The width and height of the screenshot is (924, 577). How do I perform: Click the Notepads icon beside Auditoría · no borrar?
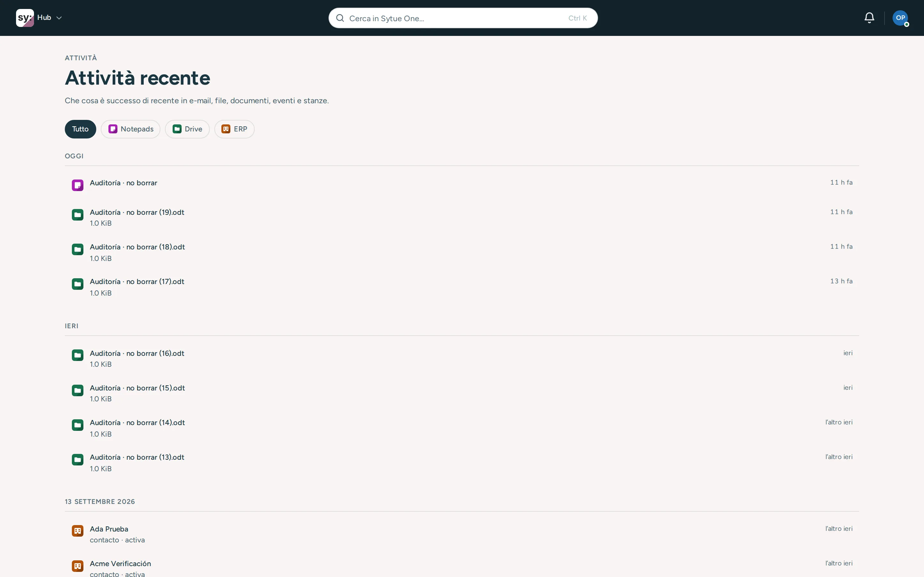tap(78, 185)
